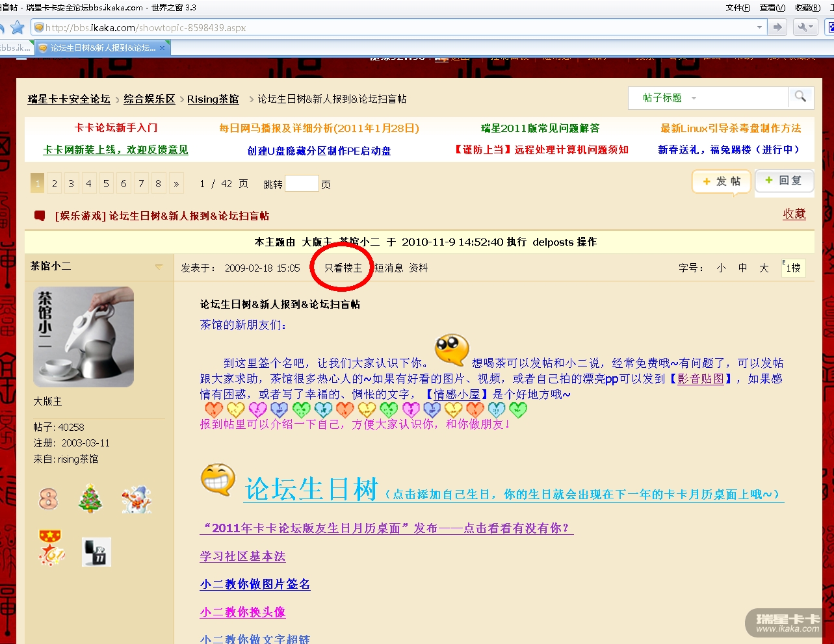Open the 学习社区基本法 link
This screenshot has height=644, width=834.
click(242, 556)
